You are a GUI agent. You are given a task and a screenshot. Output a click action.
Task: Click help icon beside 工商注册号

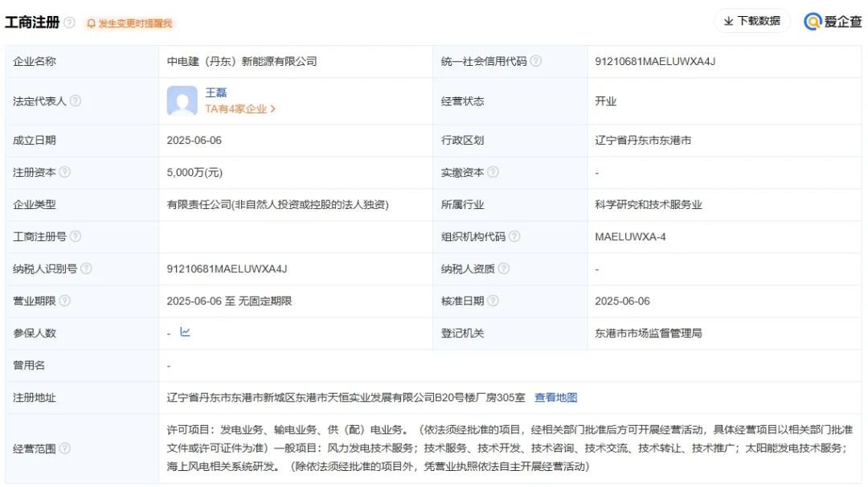pyautogui.click(x=76, y=236)
